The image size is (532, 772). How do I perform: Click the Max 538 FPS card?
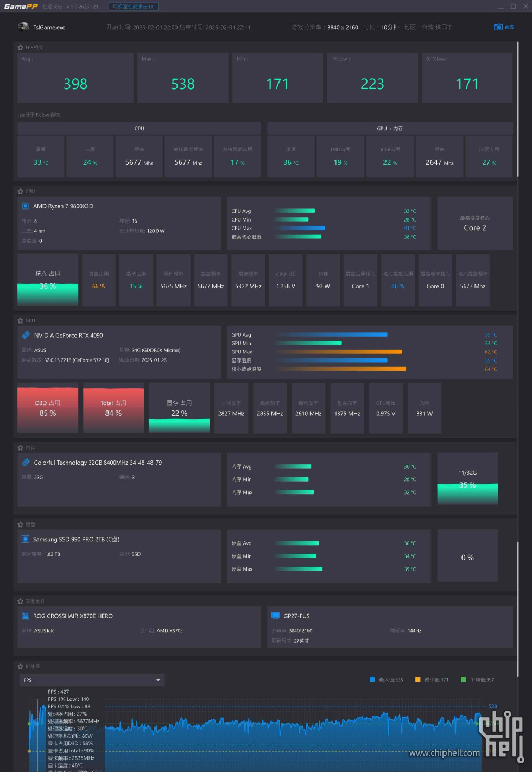point(183,78)
